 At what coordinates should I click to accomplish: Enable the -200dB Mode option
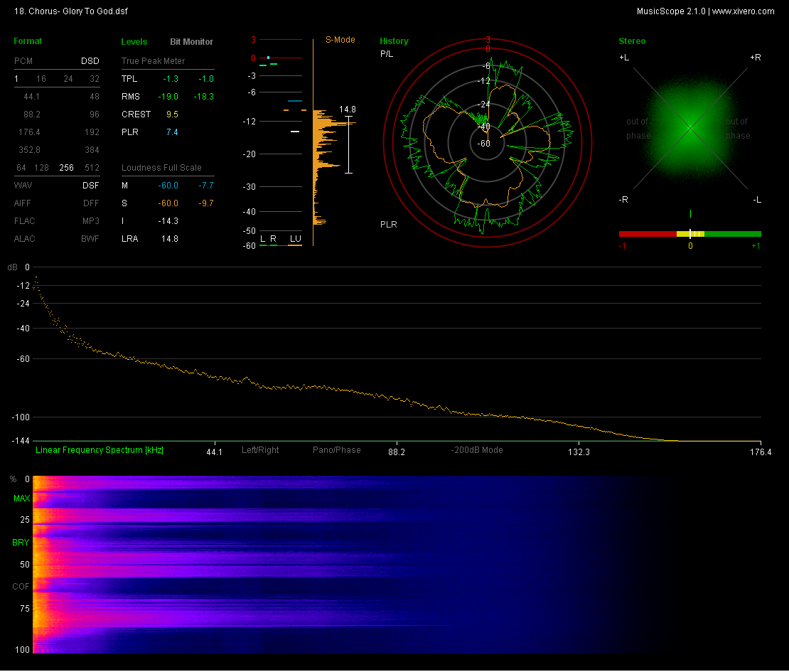477,450
